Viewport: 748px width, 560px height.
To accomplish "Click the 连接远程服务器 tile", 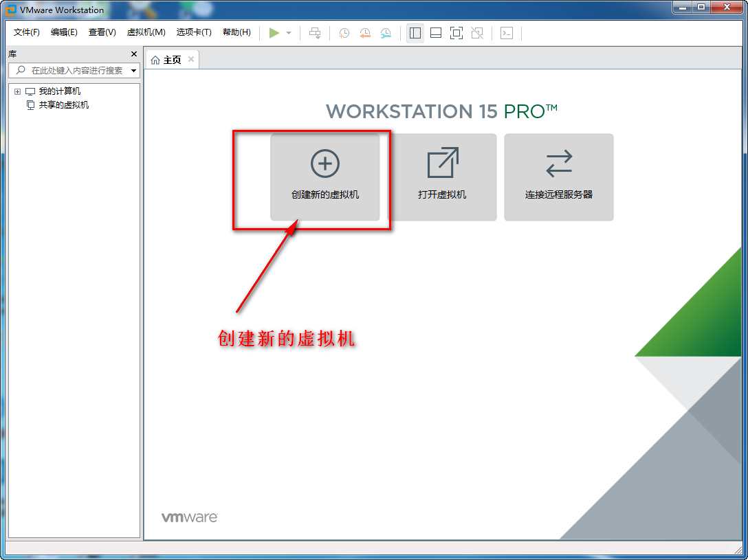I will (x=559, y=177).
